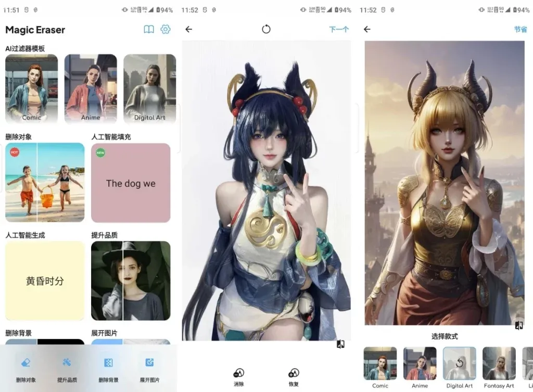Image resolution: width=533 pixels, height=392 pixels.
Task: Open the 黄昏时分 AI generation card
Action: (45, 281)
